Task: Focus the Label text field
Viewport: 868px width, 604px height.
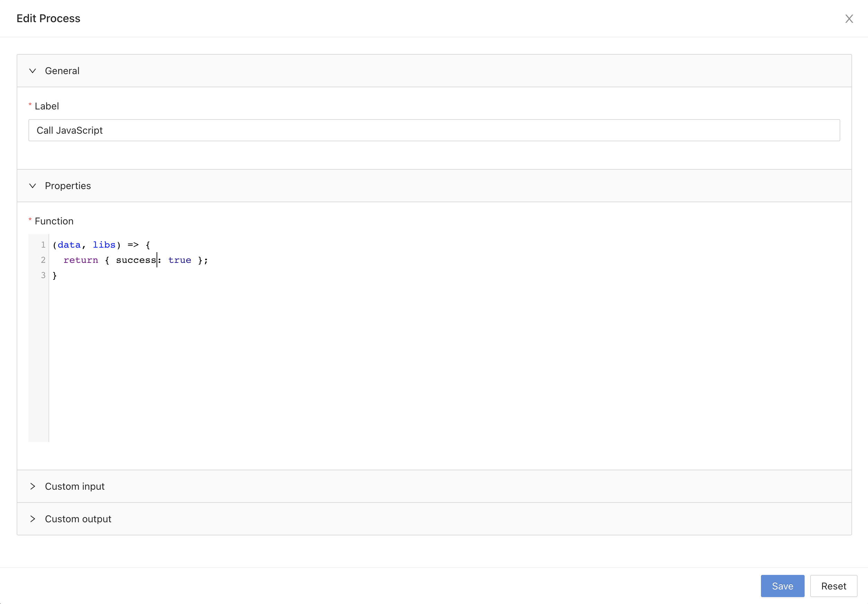Action: [x=434, y=131]
